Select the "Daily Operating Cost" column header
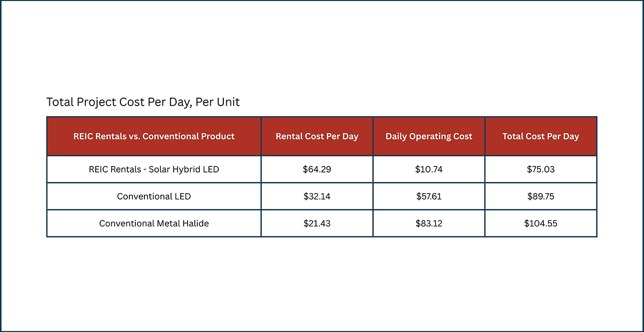 tap(429, 136)
